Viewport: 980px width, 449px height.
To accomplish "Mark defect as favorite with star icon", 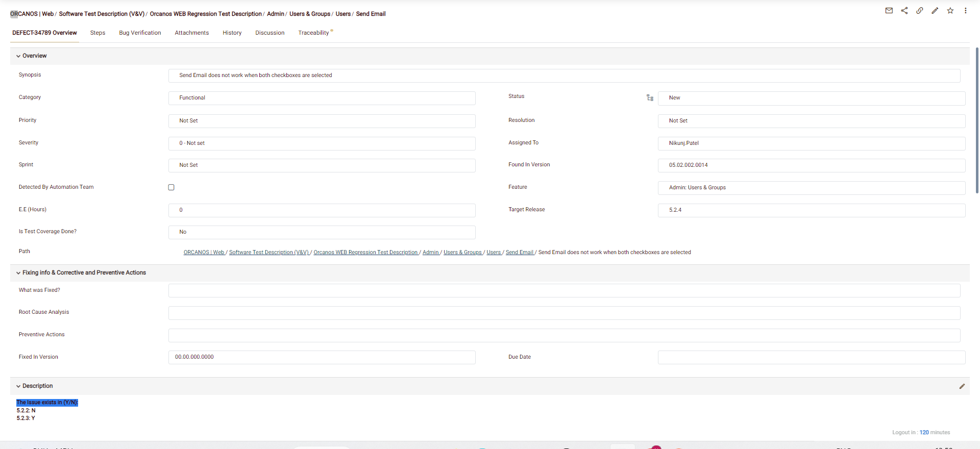I will (x=950, y=11).
